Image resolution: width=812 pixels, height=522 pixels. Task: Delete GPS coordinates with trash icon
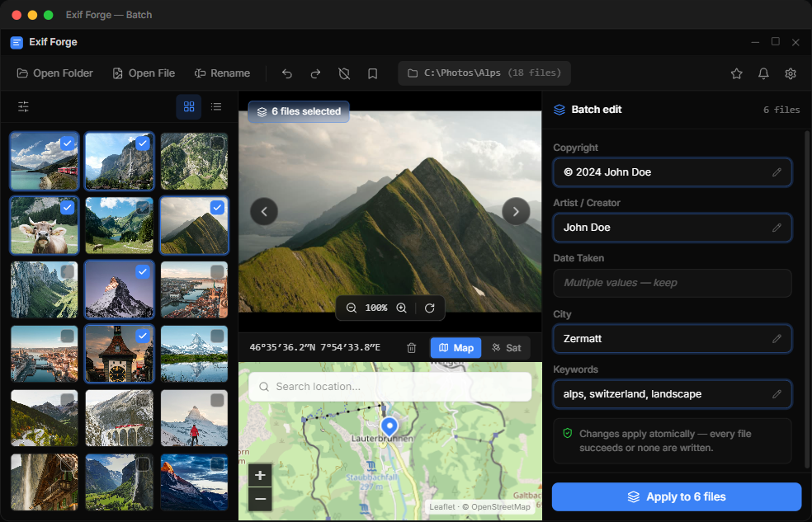click(411, 348)
